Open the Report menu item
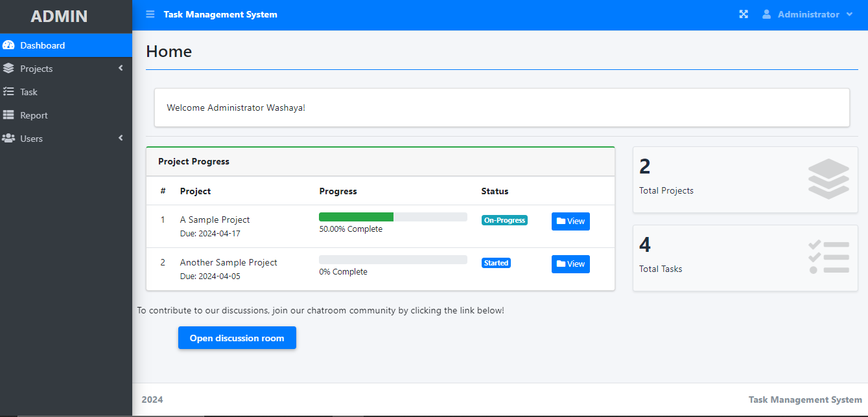 coord(66,115)
